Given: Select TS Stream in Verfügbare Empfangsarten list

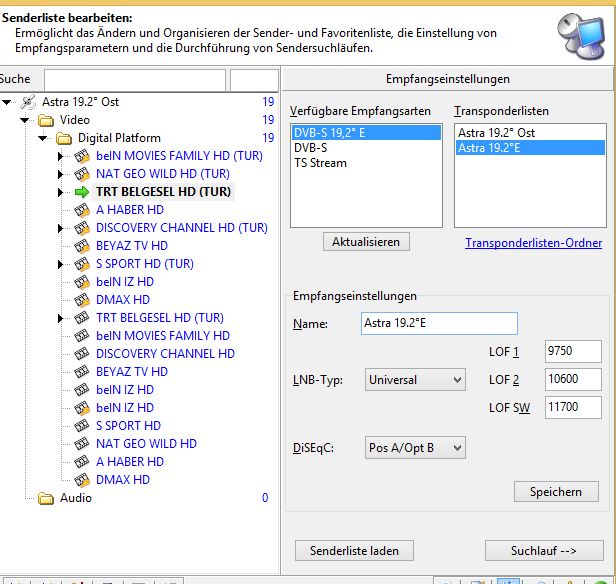Looking at the screenshot, I should click(x=320, y=163).
